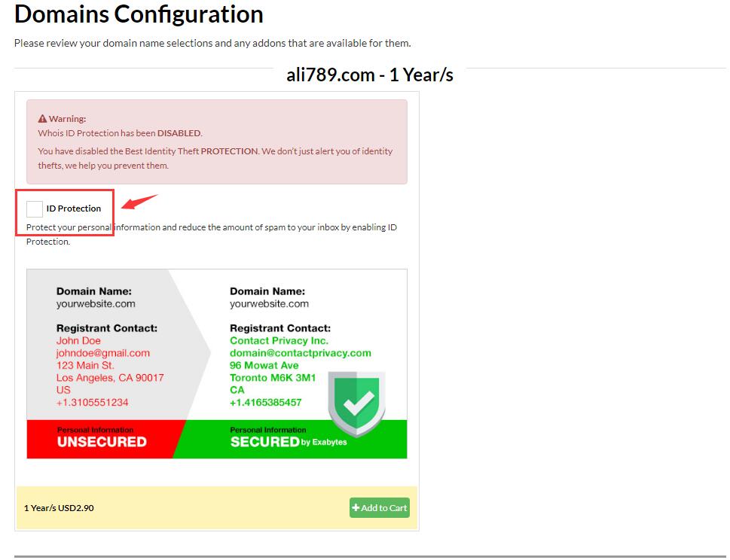Click the 1 Year/s USD2.90 price
Screen dimensions: 730x560
(59, 508)
